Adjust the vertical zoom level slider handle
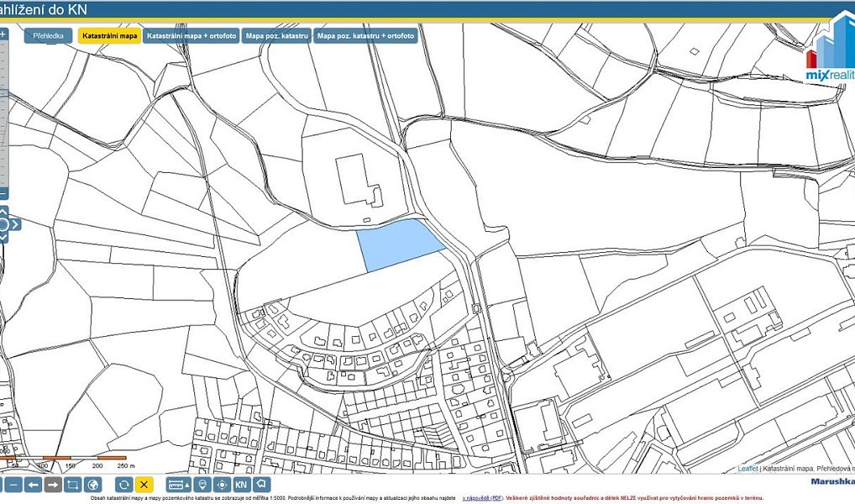 (x=3, y=94)
